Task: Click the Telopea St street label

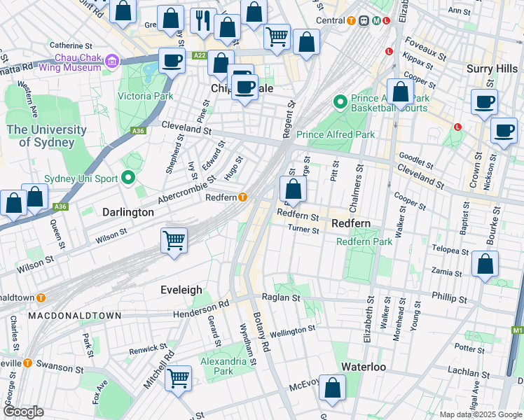Action: pos(450,250)
